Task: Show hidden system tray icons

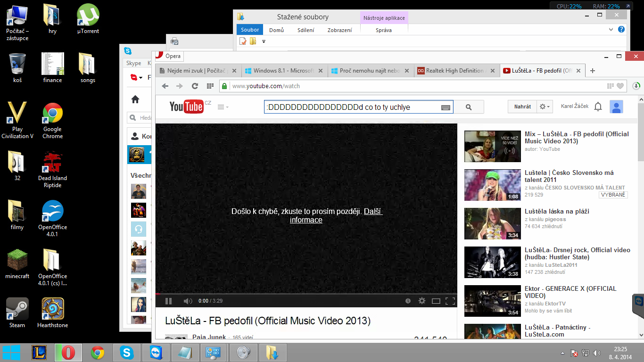Action: pos(562,353)
